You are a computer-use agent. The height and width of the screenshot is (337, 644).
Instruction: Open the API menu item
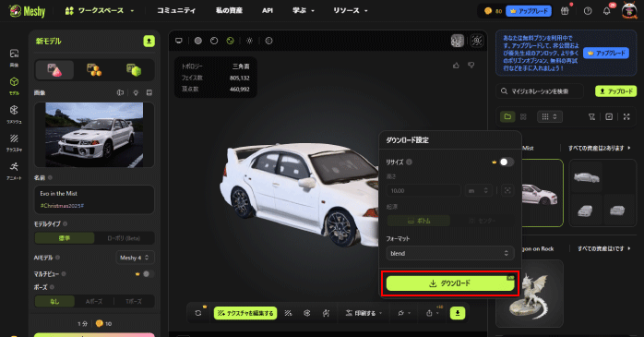268,11
